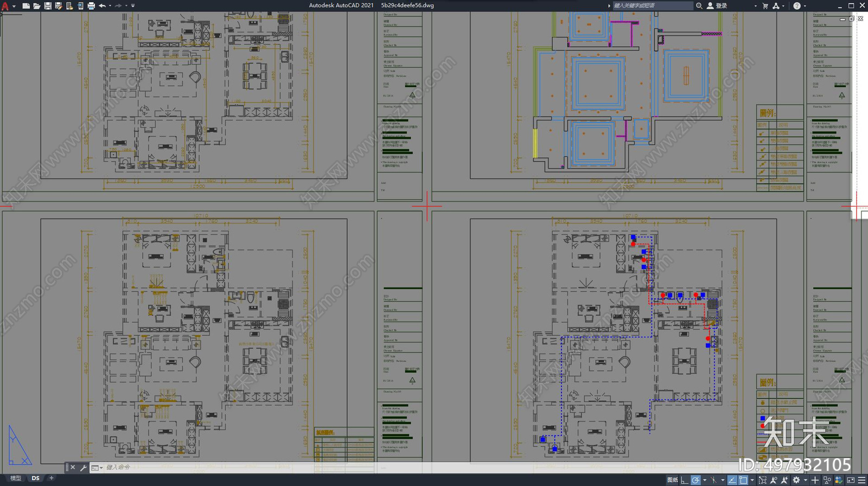
Task: Expand the Help dropdown arrow
Action: (805, 6)
